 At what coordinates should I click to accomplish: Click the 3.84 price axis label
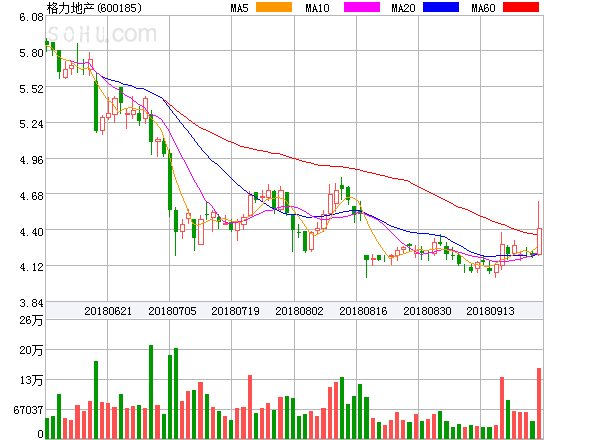click(x=31, y=303)
